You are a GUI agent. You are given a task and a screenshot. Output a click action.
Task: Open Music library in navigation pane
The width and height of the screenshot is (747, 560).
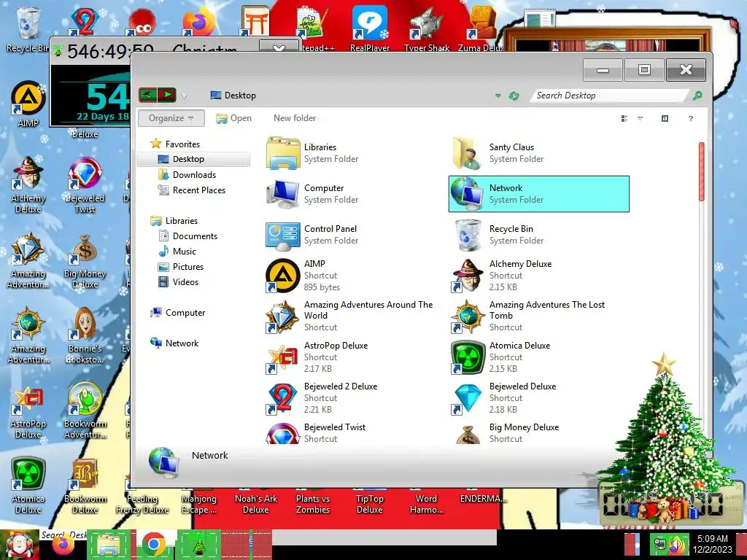(177, 251)
